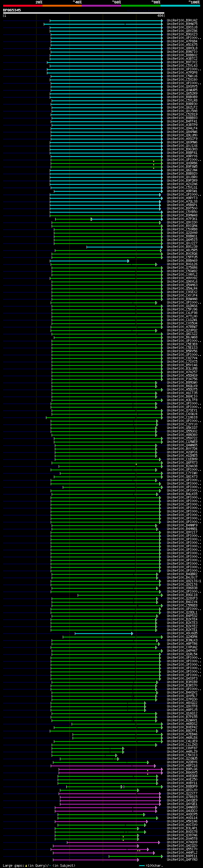Open hit UniRef100_A7P6B4
This screenshot has height=868, width=203.
182,41
